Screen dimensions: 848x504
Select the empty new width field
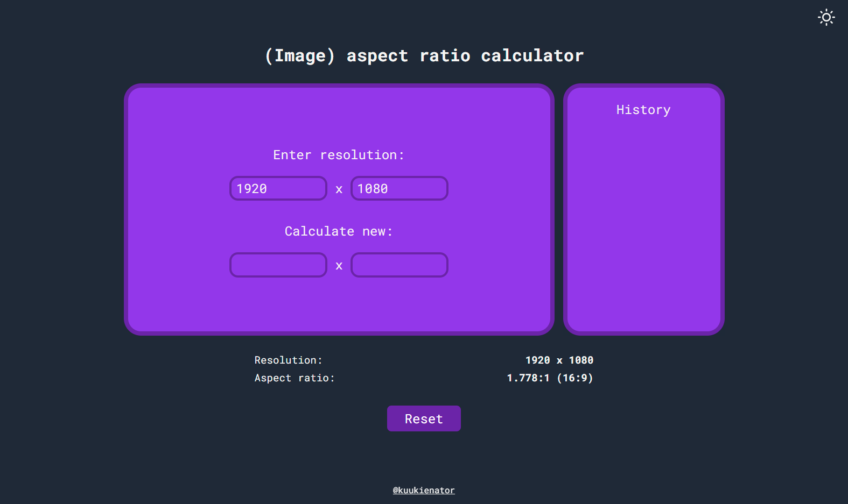click(278, 265)
